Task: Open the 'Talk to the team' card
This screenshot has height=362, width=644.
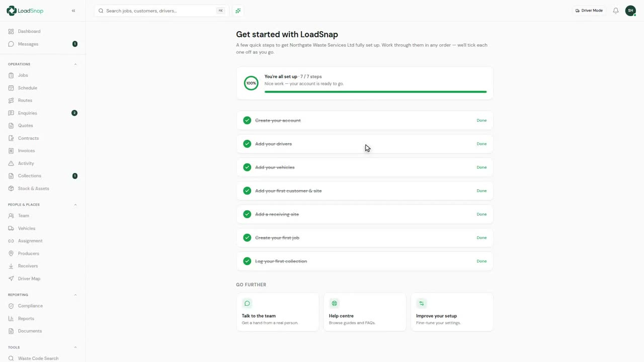Action: click(278, 312)
